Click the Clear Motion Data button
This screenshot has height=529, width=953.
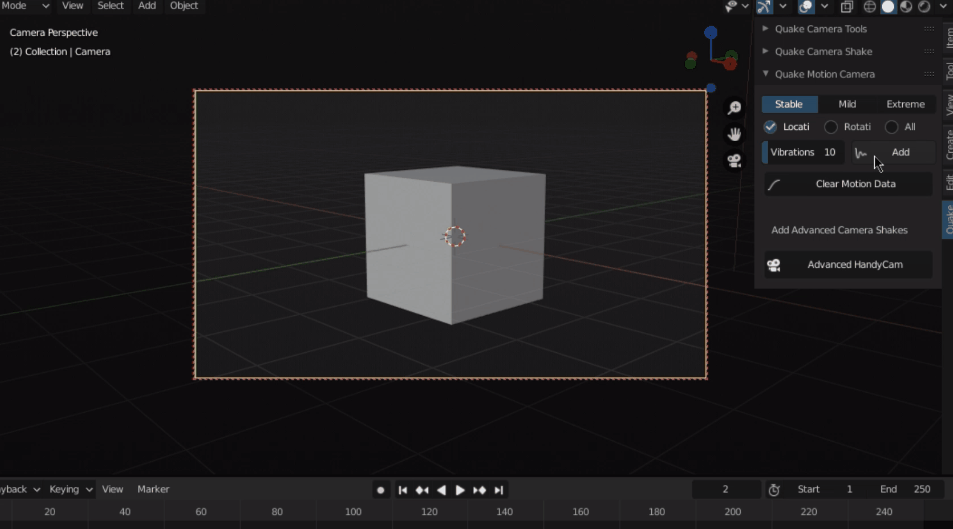pyautogui.click(x=848, y=184)
